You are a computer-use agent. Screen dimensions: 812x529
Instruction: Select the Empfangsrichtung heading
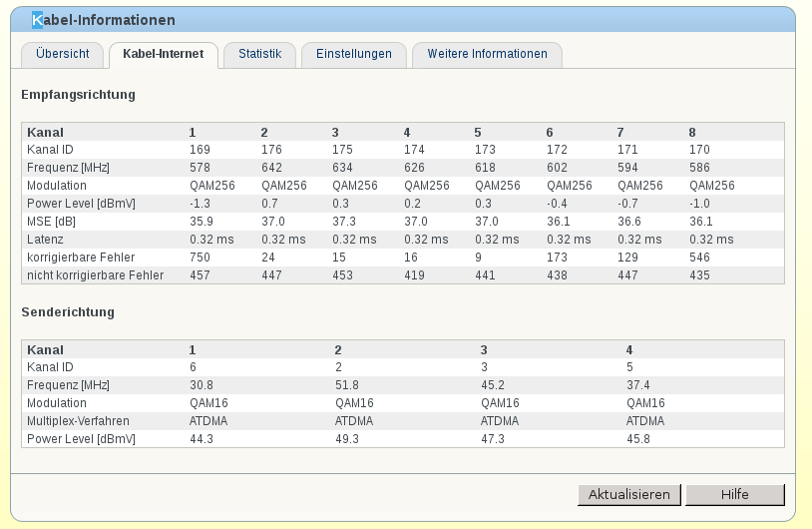78,95
